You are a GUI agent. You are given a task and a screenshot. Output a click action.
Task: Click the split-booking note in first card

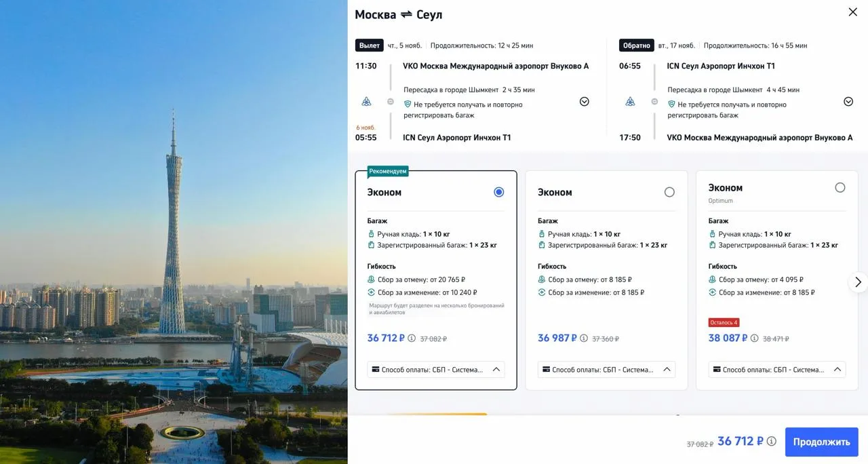[437, 309]
